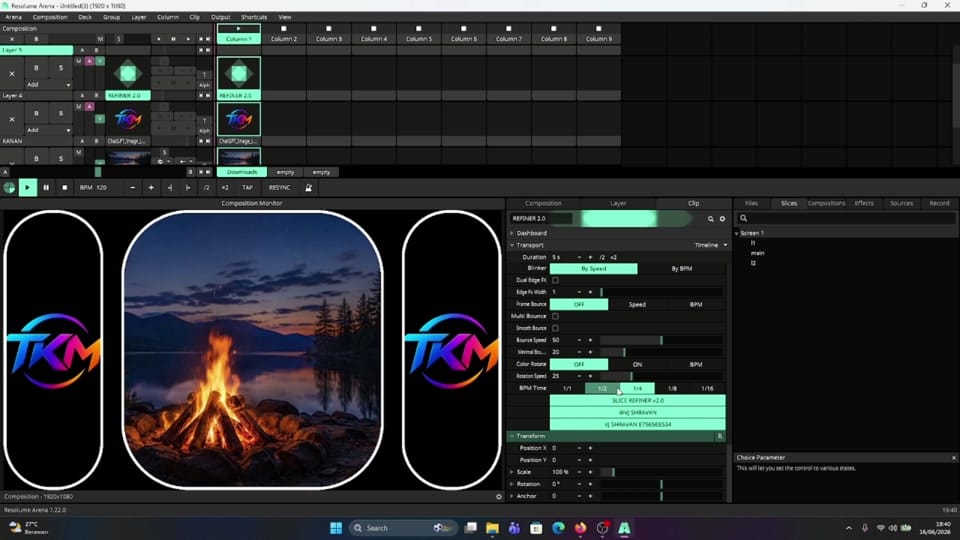Viewport: 960px width, 540px height.
Task: Enable the Multi Bounce checkbox
Action: 555,317
